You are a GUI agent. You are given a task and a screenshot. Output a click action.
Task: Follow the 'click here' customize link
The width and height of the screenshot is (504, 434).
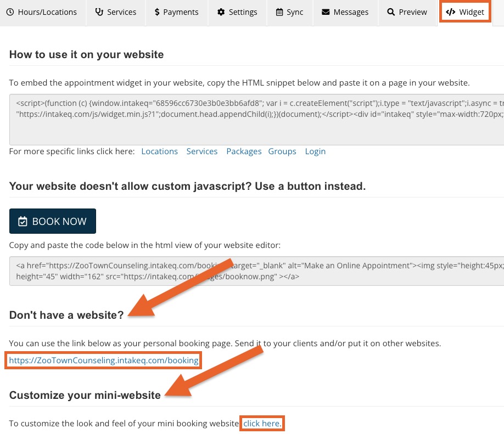pyautogui.click(x=262, y=424)
